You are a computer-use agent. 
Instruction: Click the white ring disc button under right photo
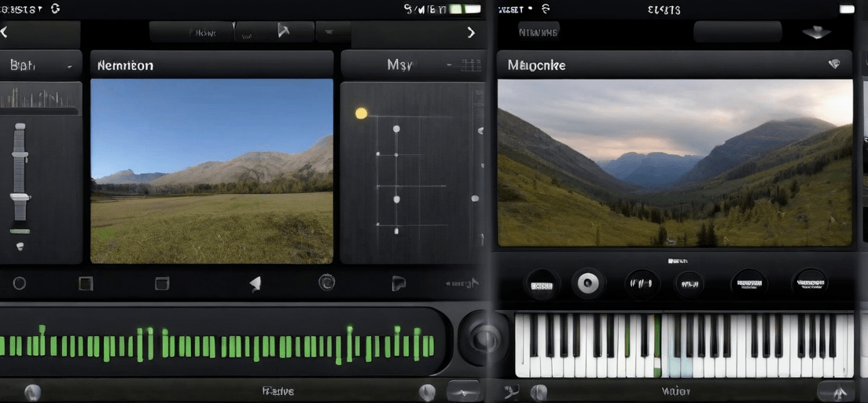pos(589,284)
